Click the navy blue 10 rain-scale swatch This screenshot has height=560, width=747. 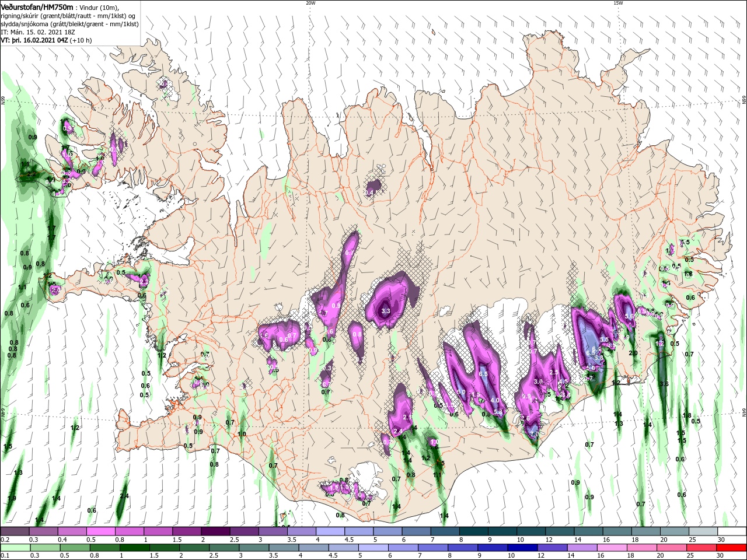tap(522, 548)
